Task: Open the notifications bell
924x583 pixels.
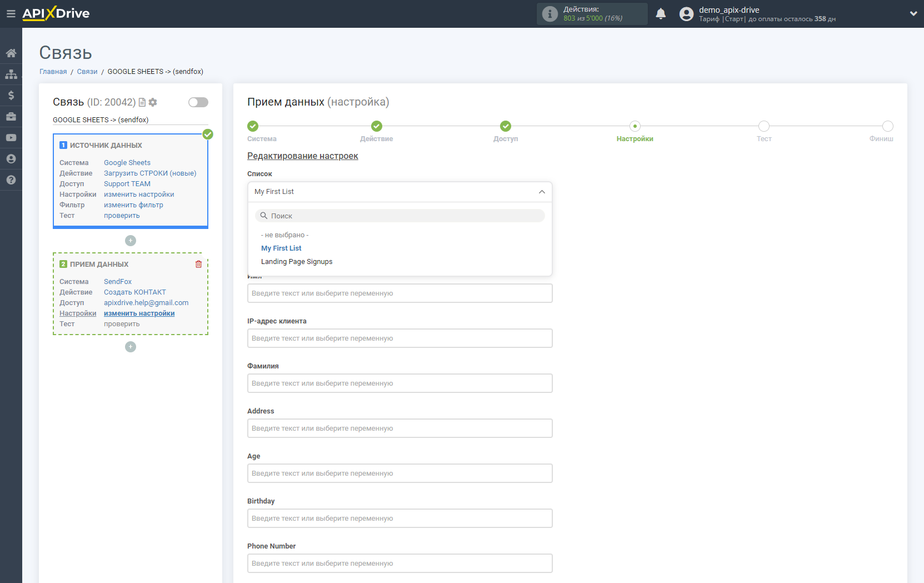Action: pos(661,14)
